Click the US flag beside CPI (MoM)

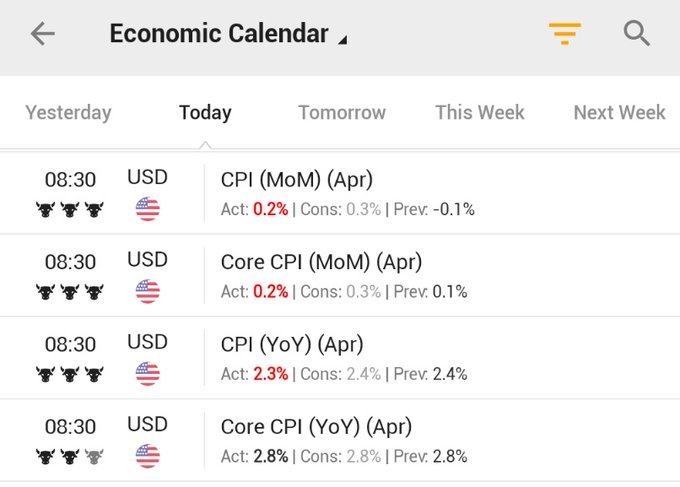coord(147,209)
